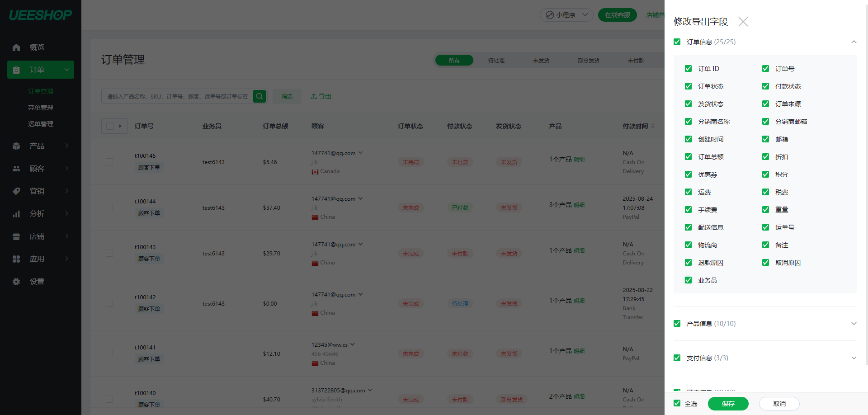Toggle the 全选 checkbox at bottom
This screenshot has width=868, height=415.
(677, 403)
